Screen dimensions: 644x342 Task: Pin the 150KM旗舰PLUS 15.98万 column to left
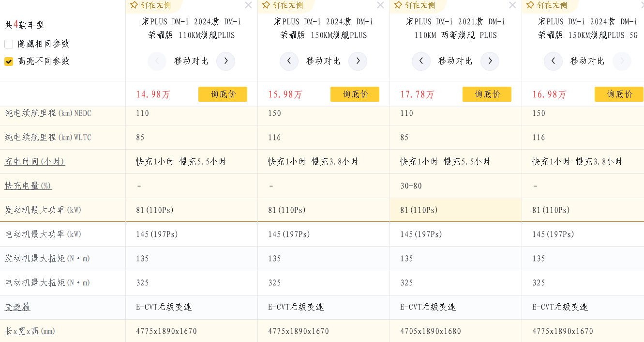point(282,5)
